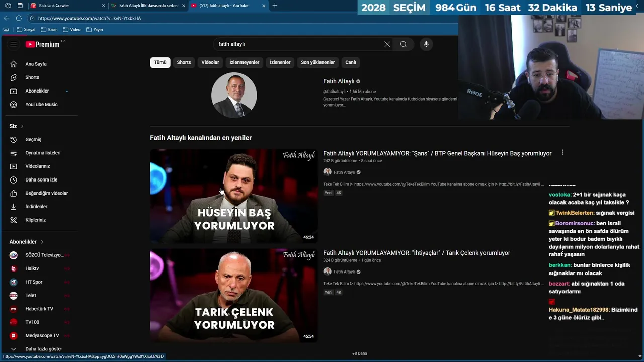Click the browser back arrow
This screenshot has height=362, width=644.
(x=7, y=18)
